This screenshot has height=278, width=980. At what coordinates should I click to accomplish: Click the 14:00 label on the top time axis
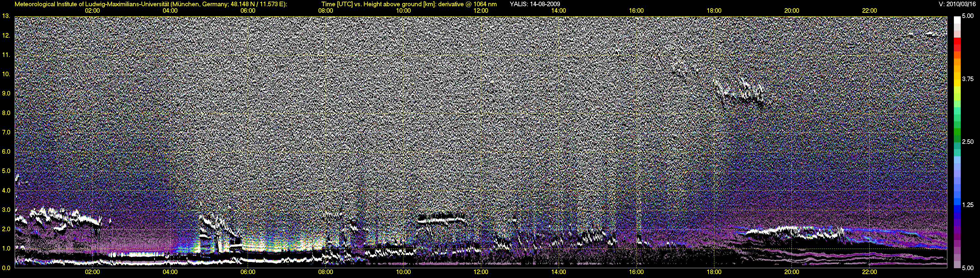tap(559, 11)
